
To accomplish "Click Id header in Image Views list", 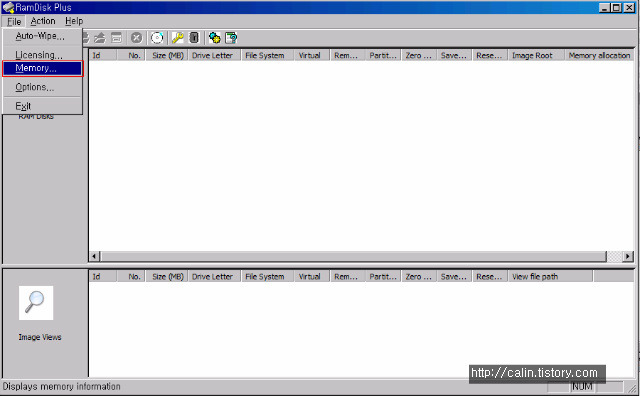I will point(103,276).
